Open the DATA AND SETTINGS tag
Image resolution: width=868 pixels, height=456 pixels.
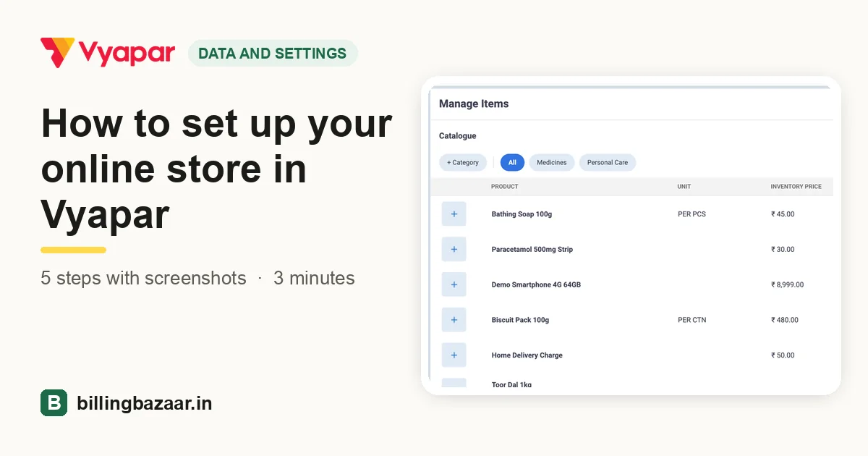273,54
